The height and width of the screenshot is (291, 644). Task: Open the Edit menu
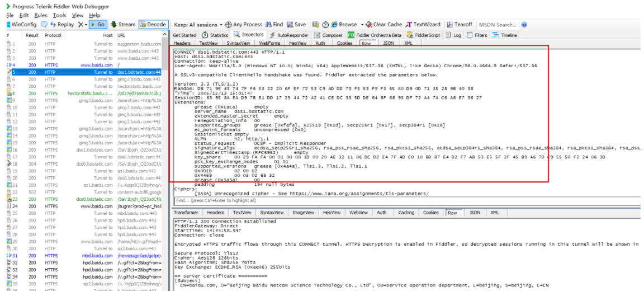[24, 15]
